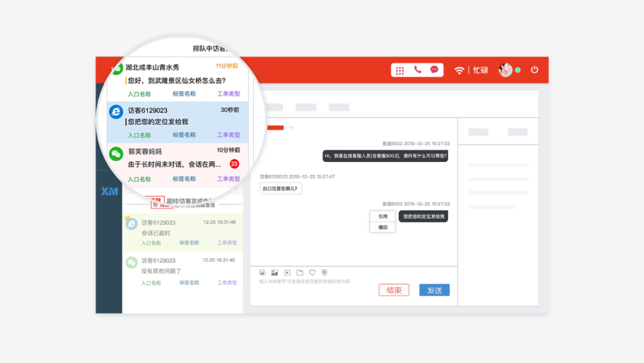
Task: Click 工单类型 under 没有其他问题了
Action: pos(227,282)
